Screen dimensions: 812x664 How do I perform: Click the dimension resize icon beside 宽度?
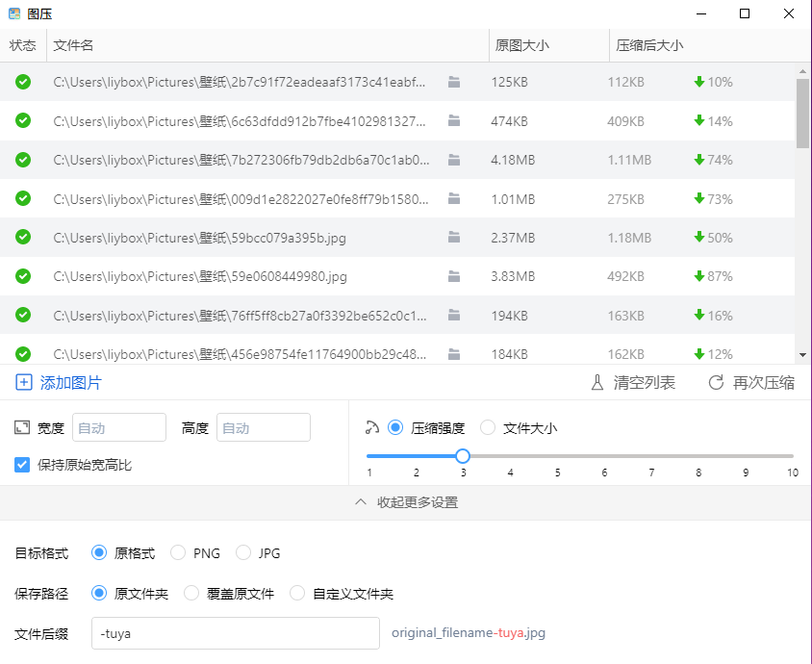(x=22, y=428)
